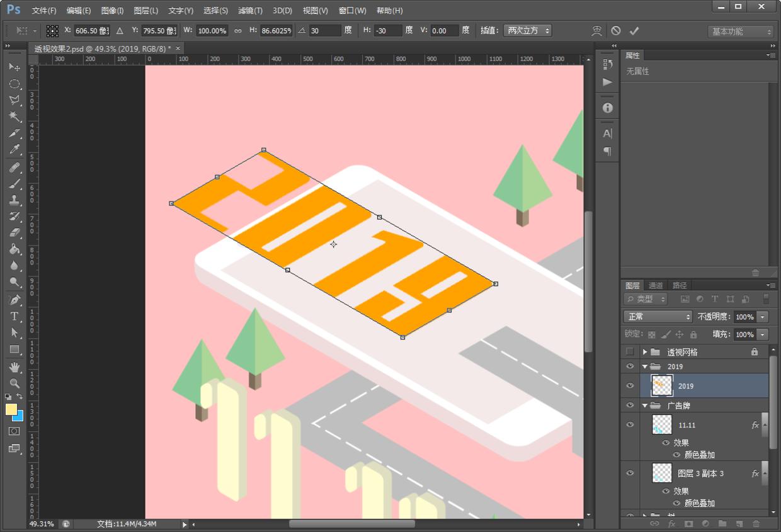Open the 基本功能 workspace dropdown

click(x=740, y=31)
